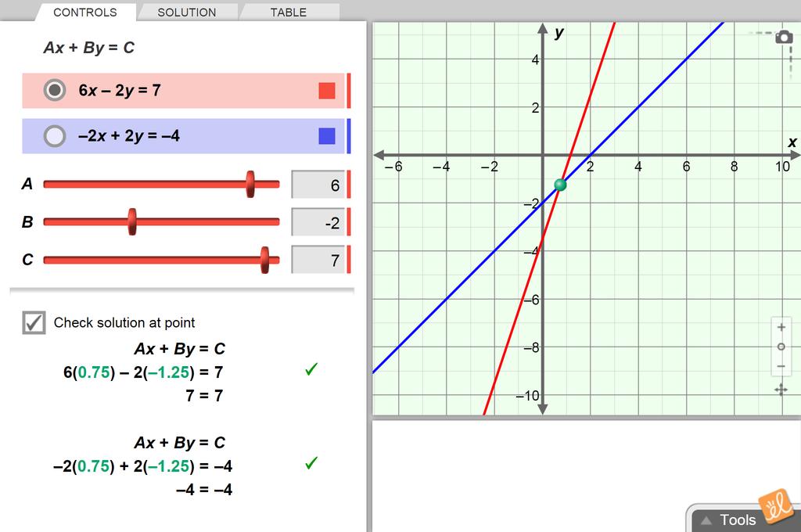Open the SOLUTION tab
The width and height of the screenshot is (801, 532).
point(187,13)
